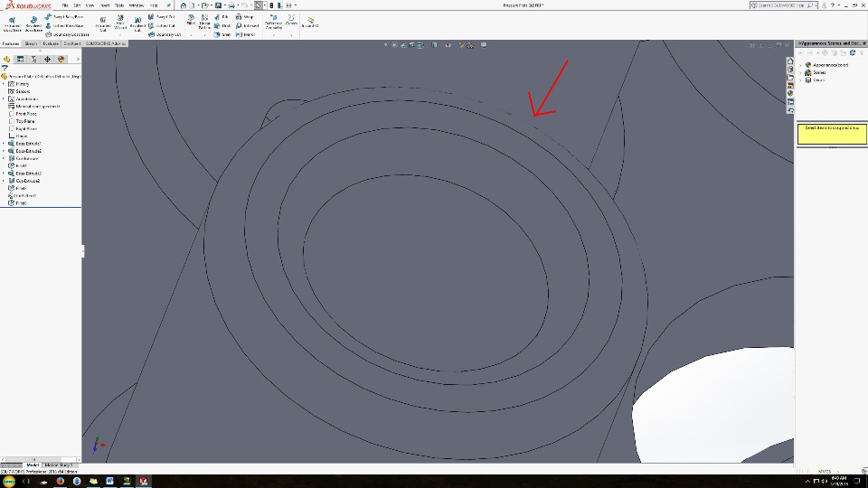
Task: Open the Edit menu
Action: coord(77,5)
